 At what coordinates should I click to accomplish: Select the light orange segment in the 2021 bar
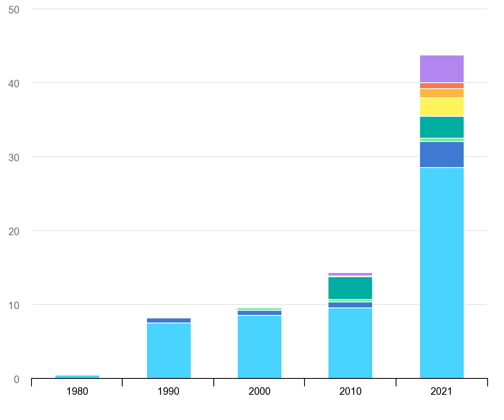pos(441,93)
